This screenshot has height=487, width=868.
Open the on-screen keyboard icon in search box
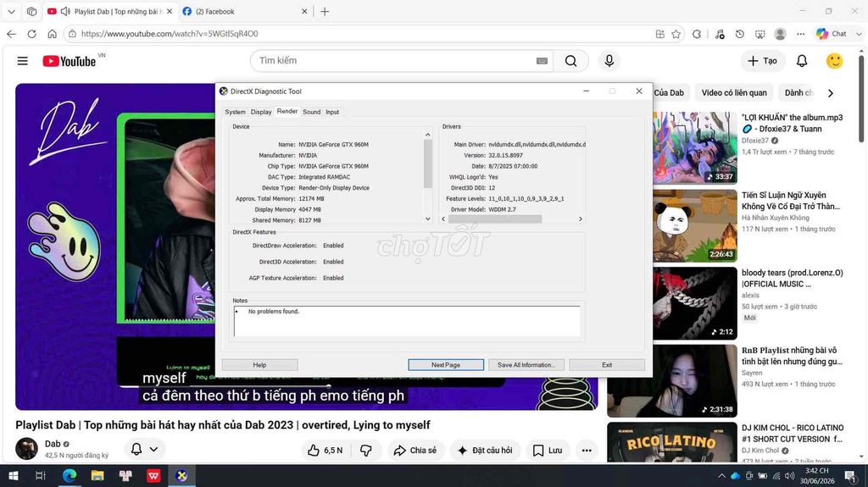(x=542, y=61)
